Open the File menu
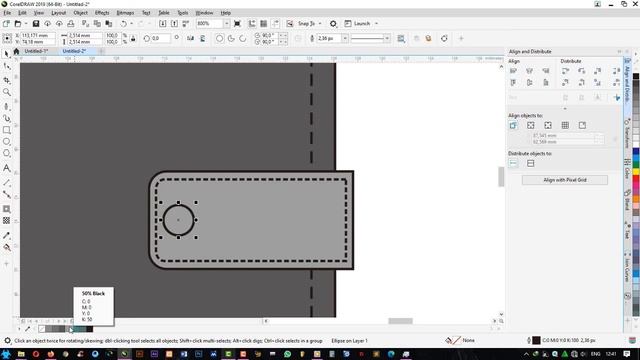This screenshot has height=360, width=640. click(x=7, y=13)
